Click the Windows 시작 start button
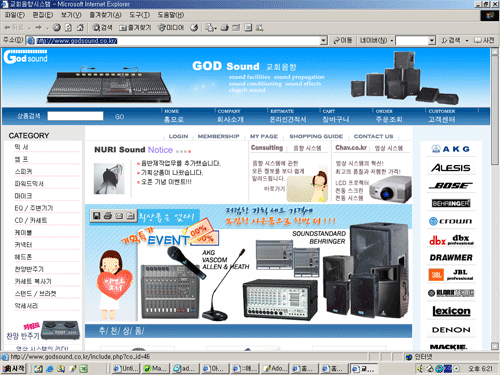 14,368
